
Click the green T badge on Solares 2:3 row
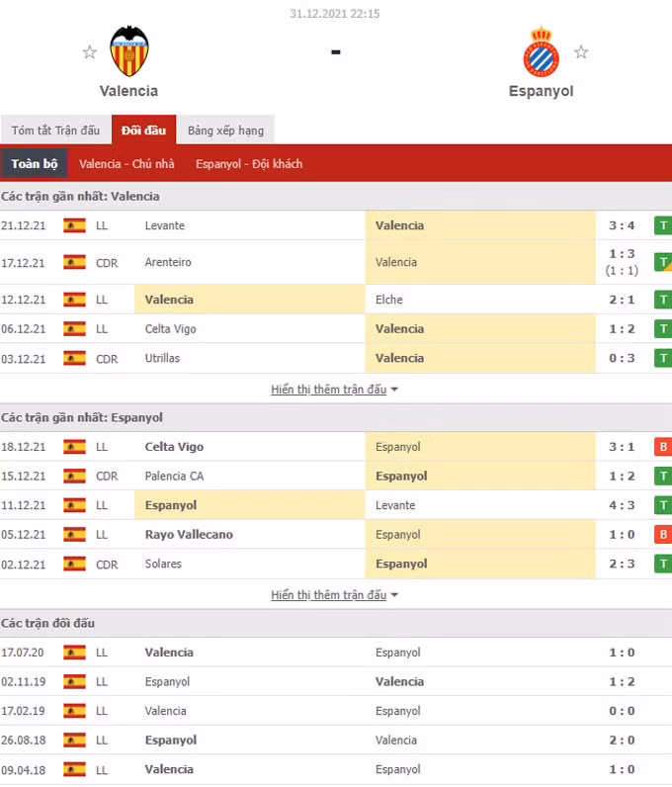coord(663,564)
